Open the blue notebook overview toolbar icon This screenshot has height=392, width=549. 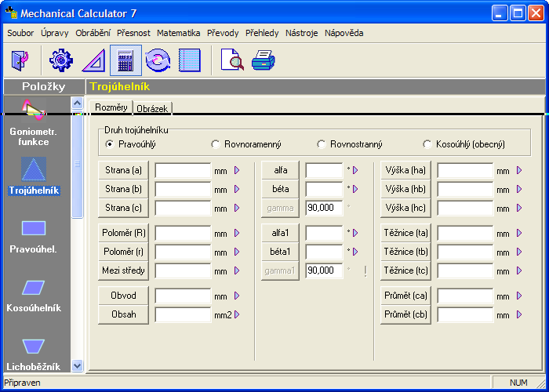pyautogui.click(x=190, y=60)
